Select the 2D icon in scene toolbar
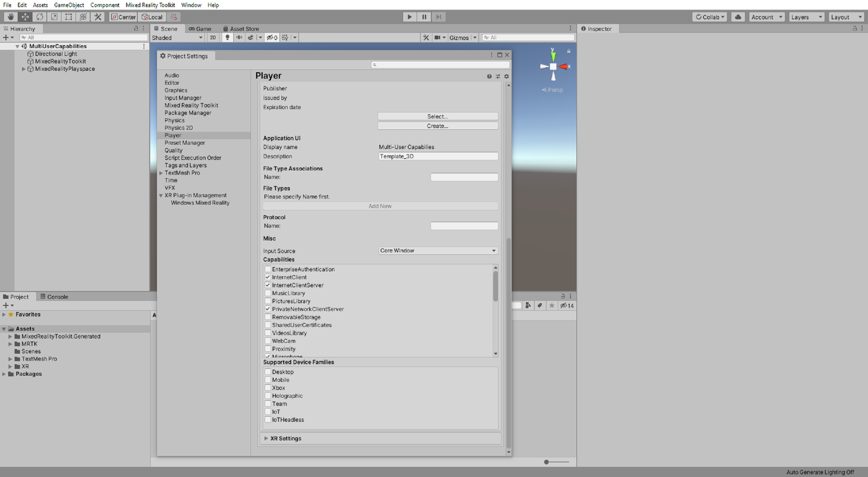The height and width of the screenshot is (477, 868). (x=213, y=38)
